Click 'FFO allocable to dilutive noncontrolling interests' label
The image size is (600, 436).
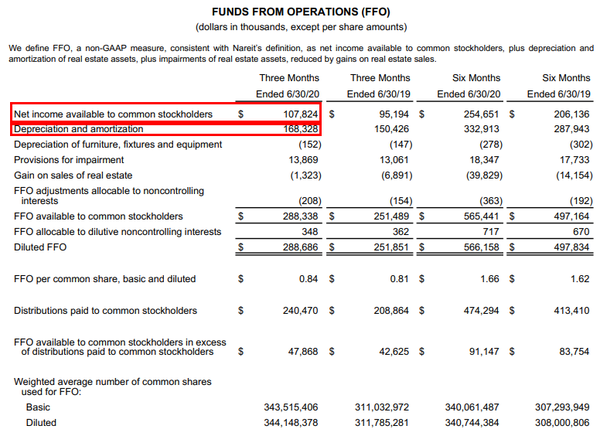pyautogui.click(x=117, y=232)
